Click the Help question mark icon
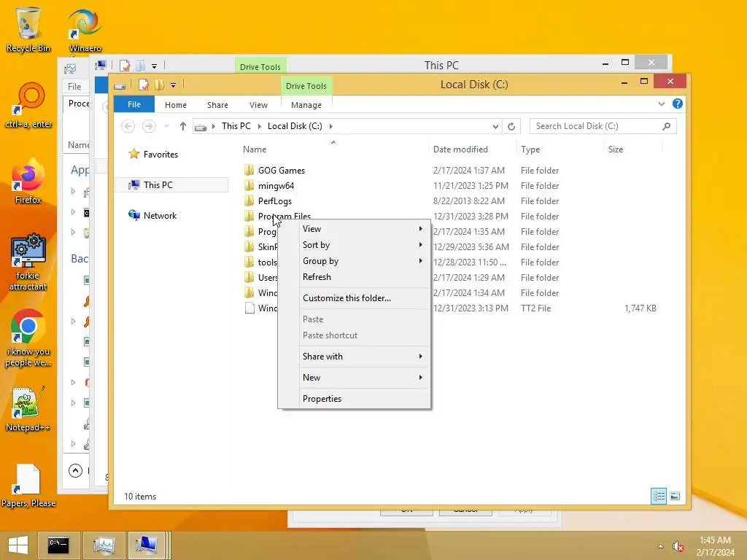 tap(678, 104)
